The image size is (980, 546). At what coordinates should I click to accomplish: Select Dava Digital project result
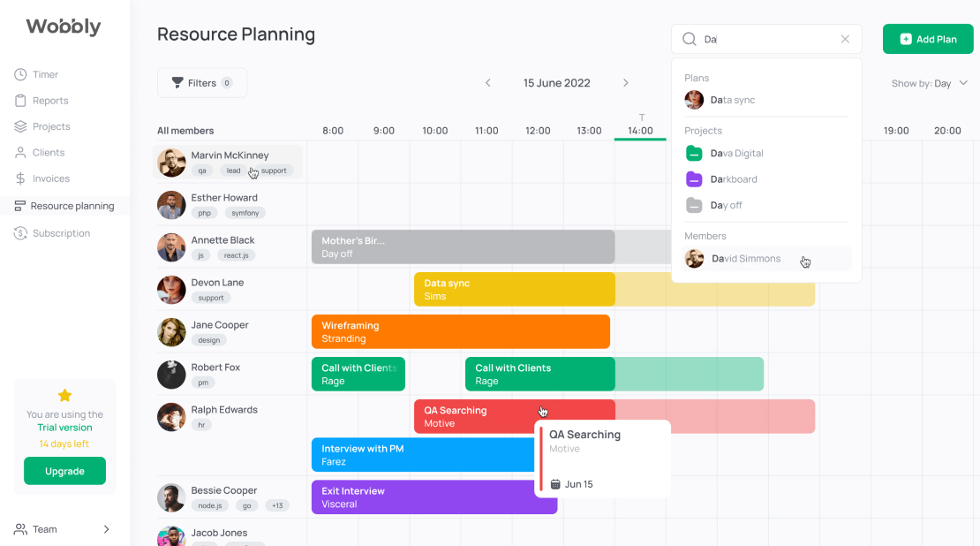coord(766,153)
